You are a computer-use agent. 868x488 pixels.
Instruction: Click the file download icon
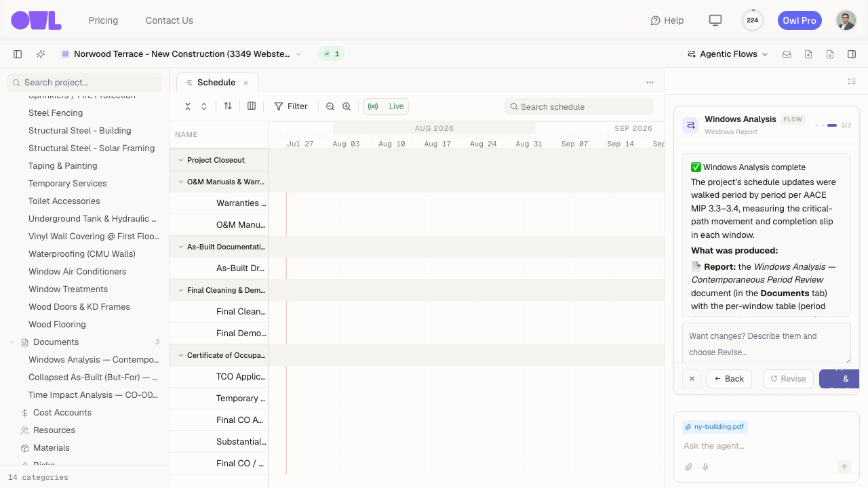830,54
